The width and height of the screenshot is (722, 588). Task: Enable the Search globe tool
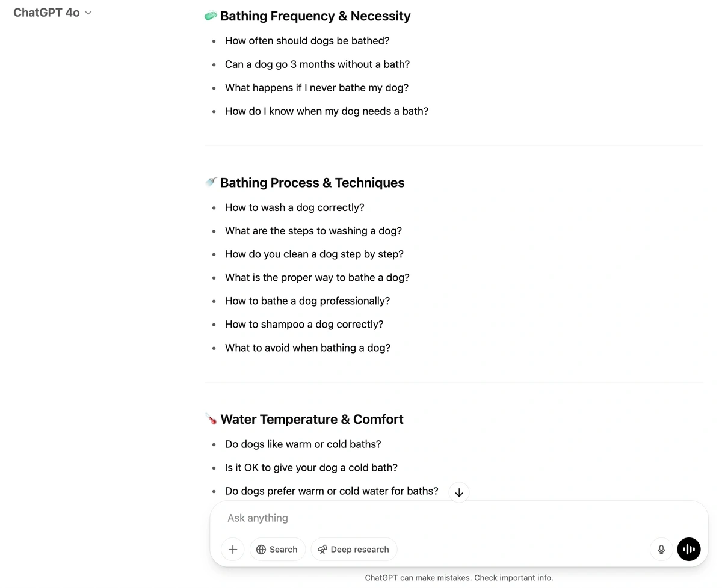click(277, 550)
